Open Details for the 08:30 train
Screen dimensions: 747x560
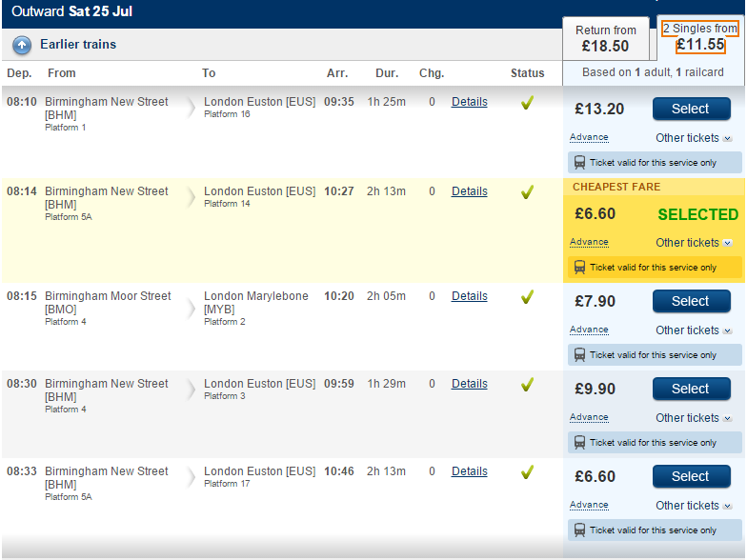[469, 384]
